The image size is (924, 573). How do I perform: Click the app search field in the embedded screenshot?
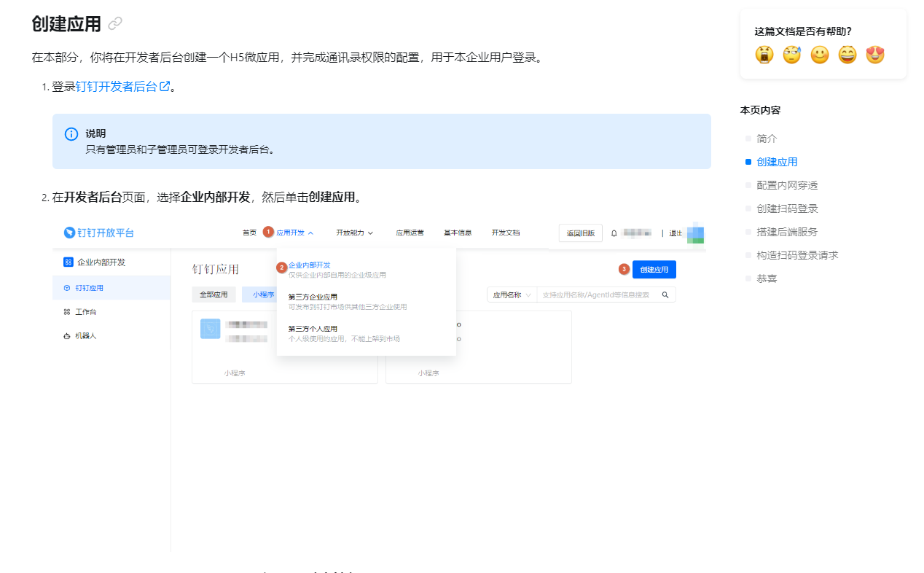coord(598,295)
